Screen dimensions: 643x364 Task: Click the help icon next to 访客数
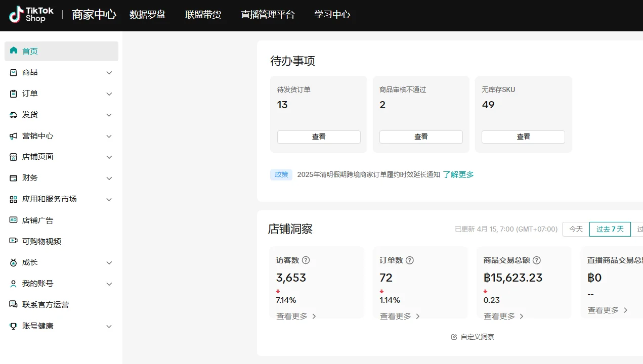[x=306, y=260]
